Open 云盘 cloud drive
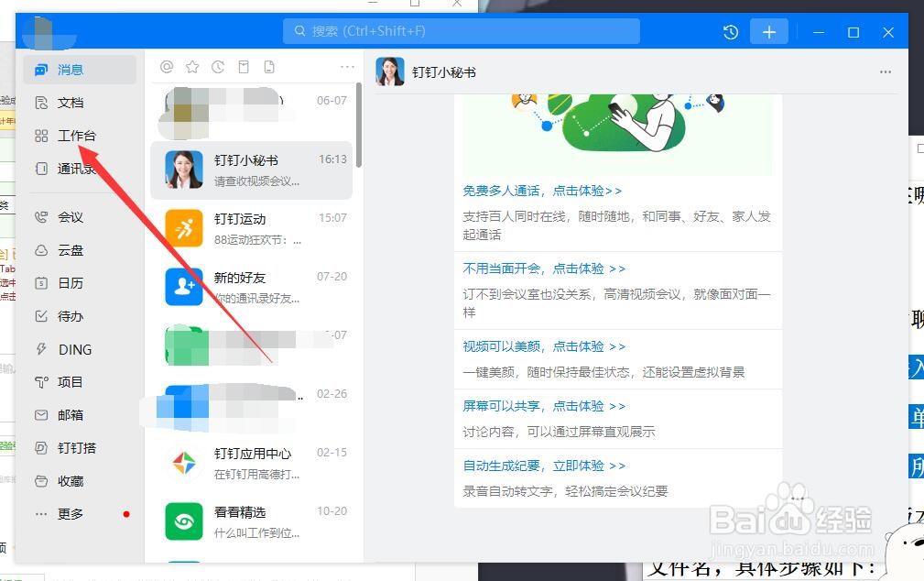924x581 pixels. click(69, 250)
